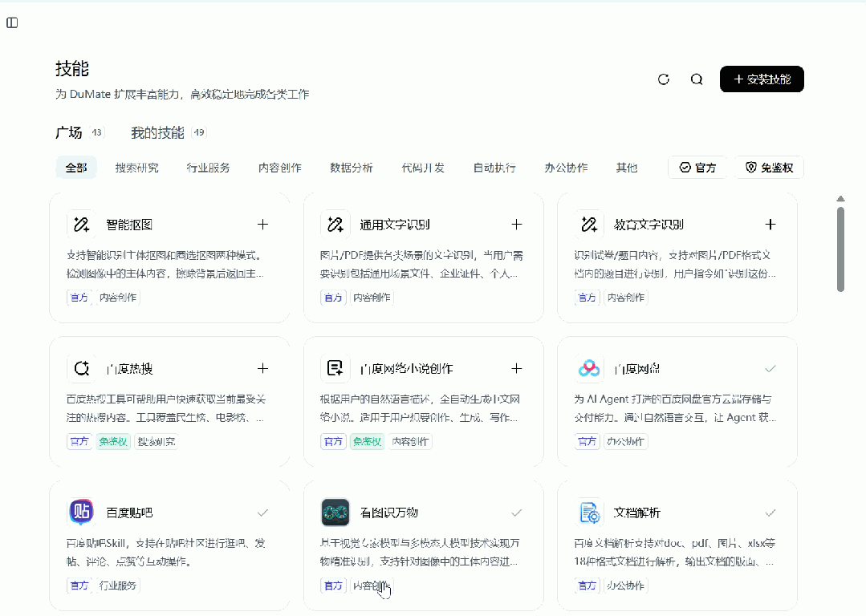Click 内容创作 tag on 通用文字识别 card
This screenshot has width=866, height=616.
[x=372, y=298]
